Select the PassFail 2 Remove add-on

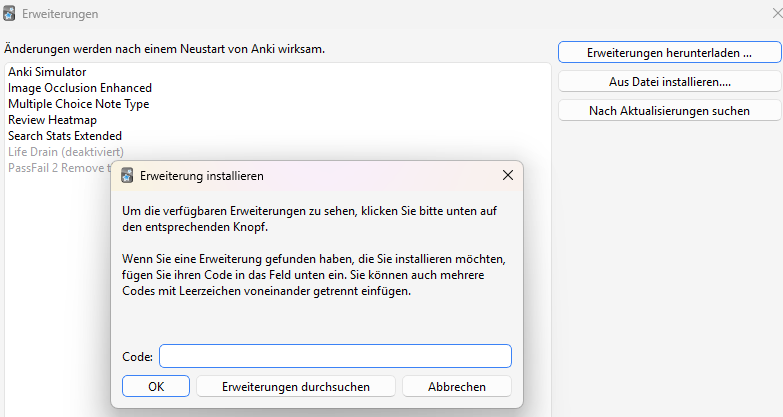click(59, 168)
